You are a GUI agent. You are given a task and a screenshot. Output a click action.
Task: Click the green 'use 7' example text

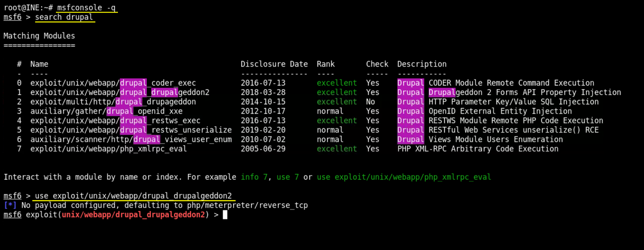point(288,177)
